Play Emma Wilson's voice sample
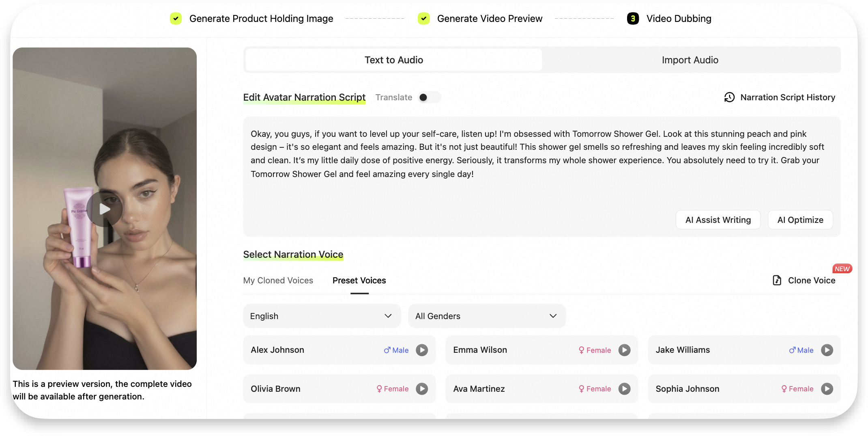The width and height of the screenshot is (868, 436). click(x=624, y=350)
